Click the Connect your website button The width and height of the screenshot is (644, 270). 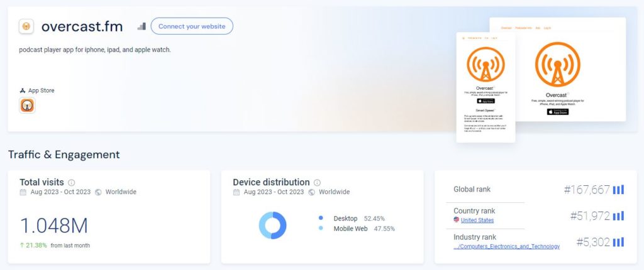point(192,26)
